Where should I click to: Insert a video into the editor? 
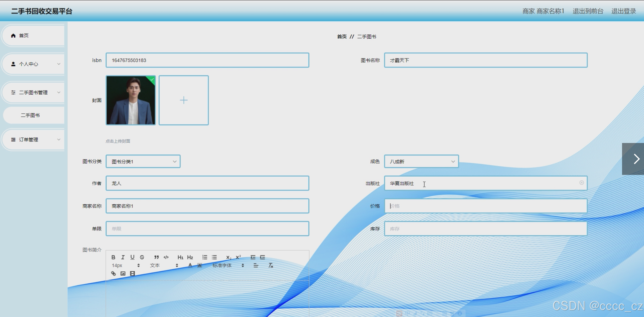133,273
